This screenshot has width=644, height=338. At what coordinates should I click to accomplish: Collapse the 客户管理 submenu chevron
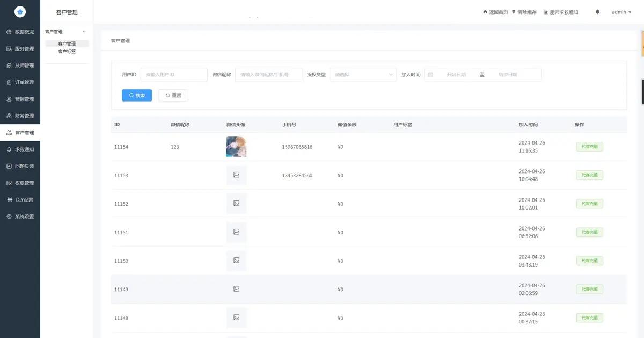(84, 32)
